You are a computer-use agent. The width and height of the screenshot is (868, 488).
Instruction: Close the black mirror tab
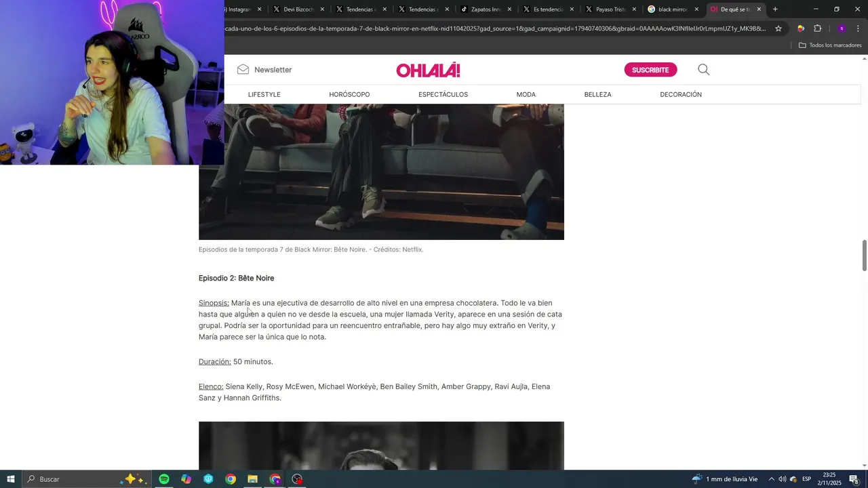(x=696, y=9)
